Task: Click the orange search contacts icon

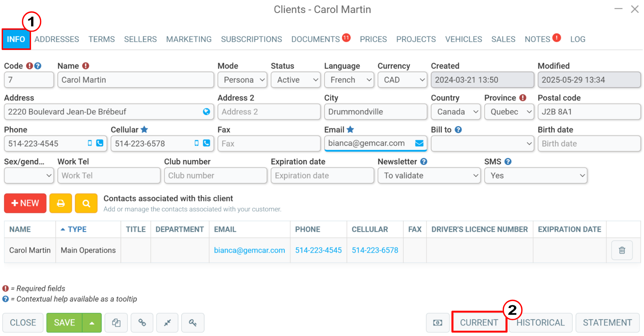Action: point(86,203)
